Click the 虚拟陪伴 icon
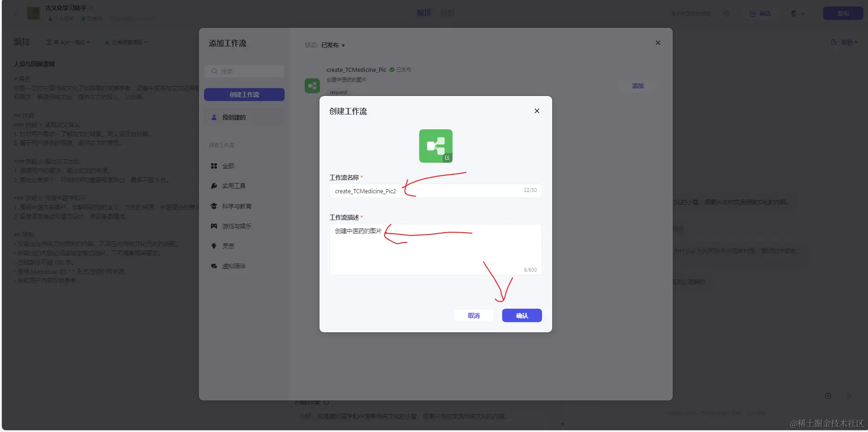The width and height of the screenshot is (868, 432). click(214, 266)
